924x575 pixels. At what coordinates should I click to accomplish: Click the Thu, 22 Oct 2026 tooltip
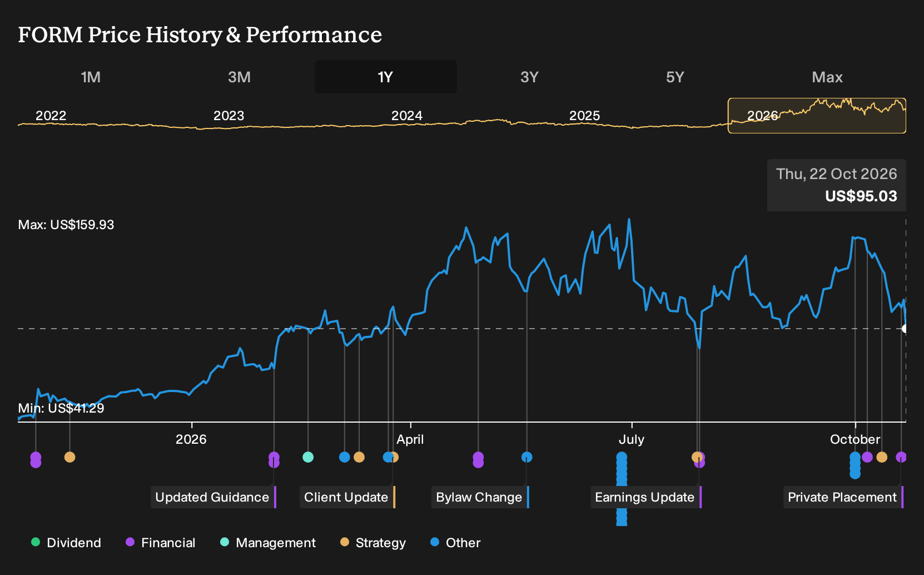tap(836, 185)
